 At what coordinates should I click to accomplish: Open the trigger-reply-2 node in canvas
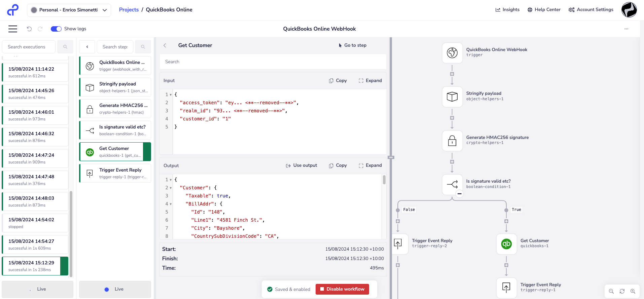401,244
